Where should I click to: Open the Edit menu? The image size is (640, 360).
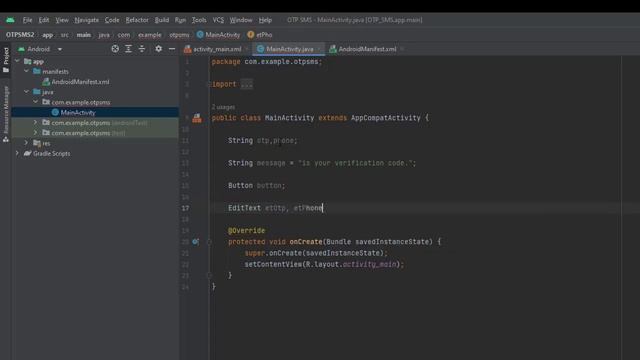point(44,20)
